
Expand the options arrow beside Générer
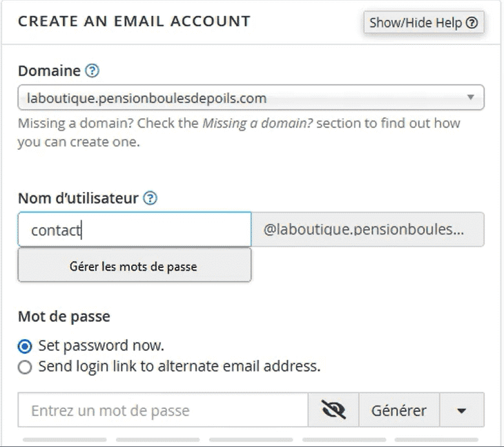(x=462, y=410)
